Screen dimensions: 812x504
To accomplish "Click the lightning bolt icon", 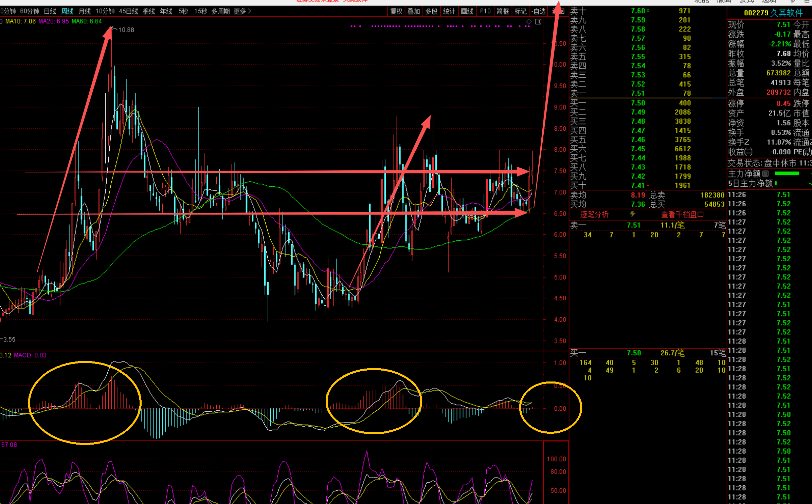I will (x=632, y=214).
